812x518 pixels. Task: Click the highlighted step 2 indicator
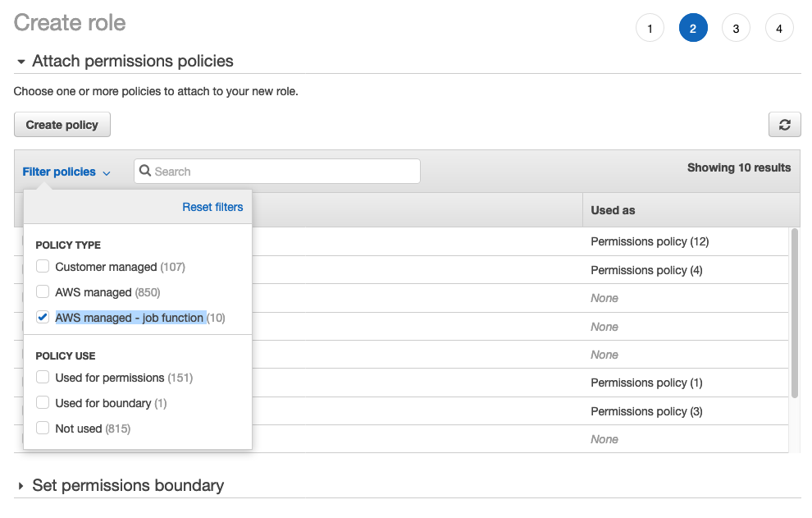coord(693,27)
